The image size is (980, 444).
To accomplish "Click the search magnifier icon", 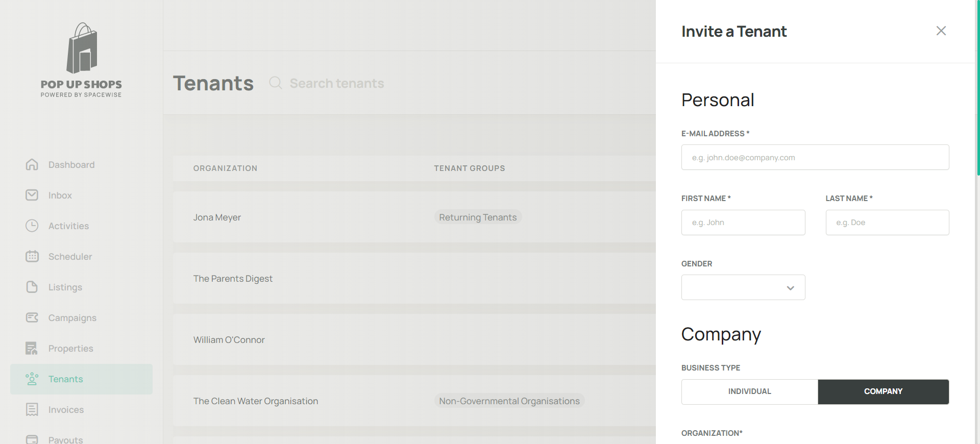I will (276, 83).
